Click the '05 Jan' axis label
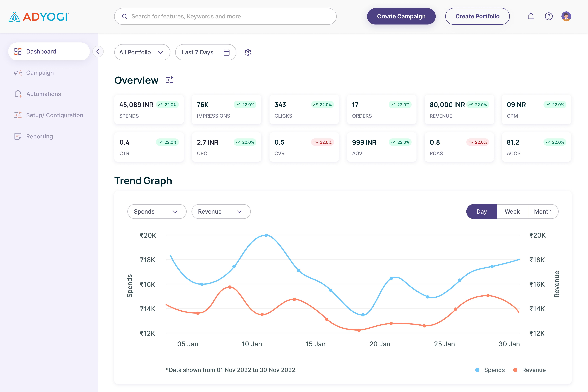 click(x=188, y=344)
